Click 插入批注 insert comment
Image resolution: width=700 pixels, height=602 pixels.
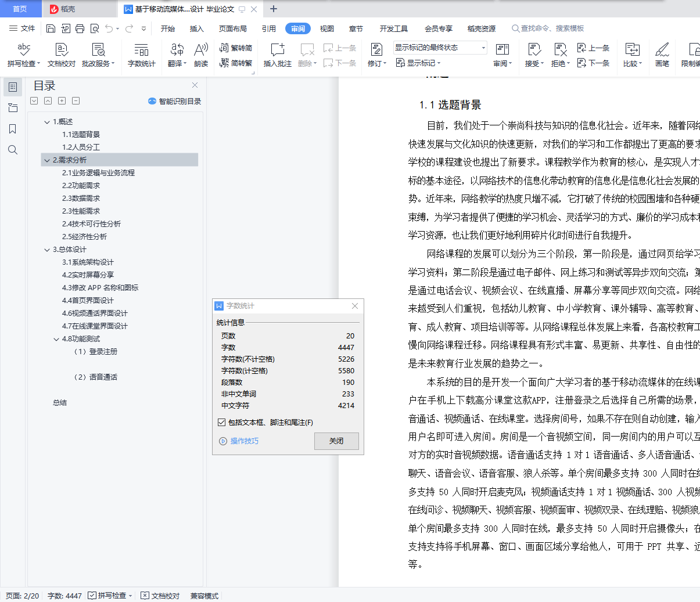(278, 55)
